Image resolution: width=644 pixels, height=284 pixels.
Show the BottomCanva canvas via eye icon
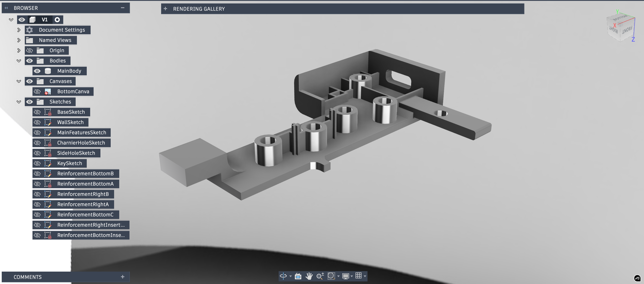click(37, 92)
